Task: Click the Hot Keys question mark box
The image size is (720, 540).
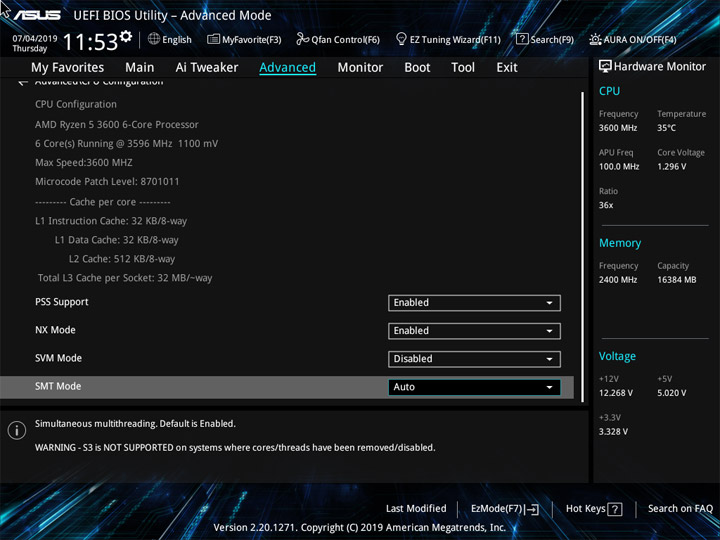Action: (x=614, y=509)
